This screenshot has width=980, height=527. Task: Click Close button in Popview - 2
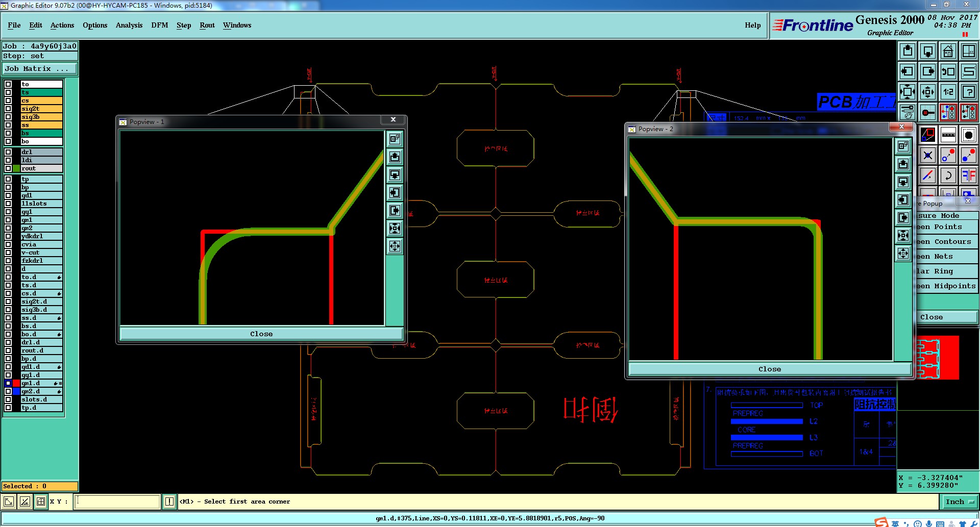click(x=770, y=369)
